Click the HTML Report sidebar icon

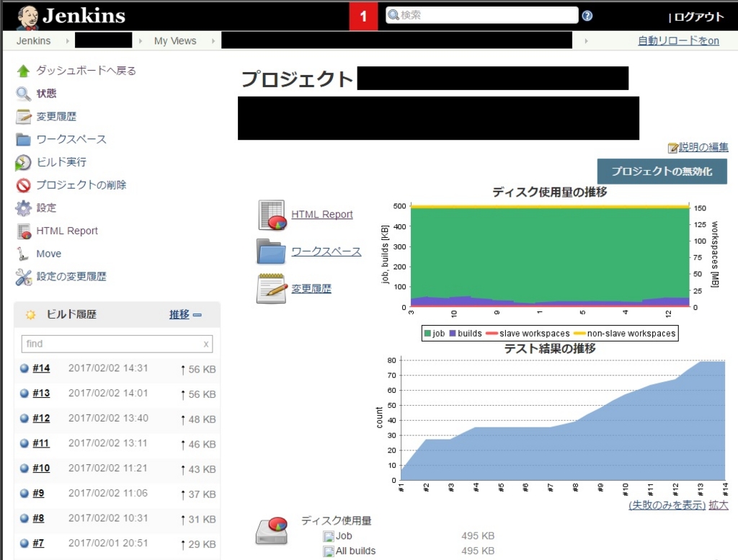coord(24,231)
